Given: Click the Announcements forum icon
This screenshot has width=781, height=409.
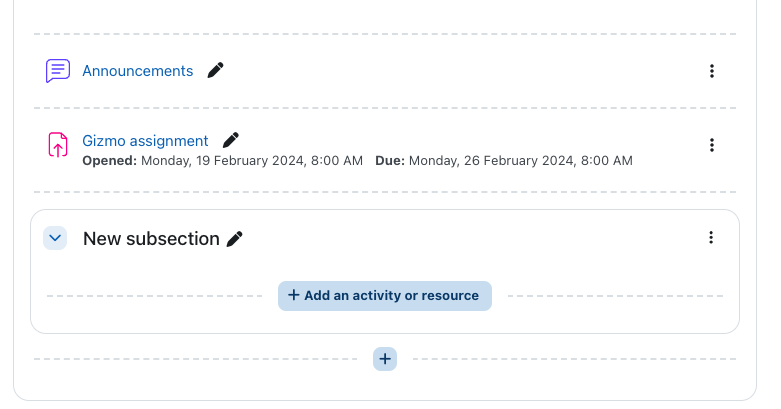Looking at the screenshot, I should click(58, 71).
